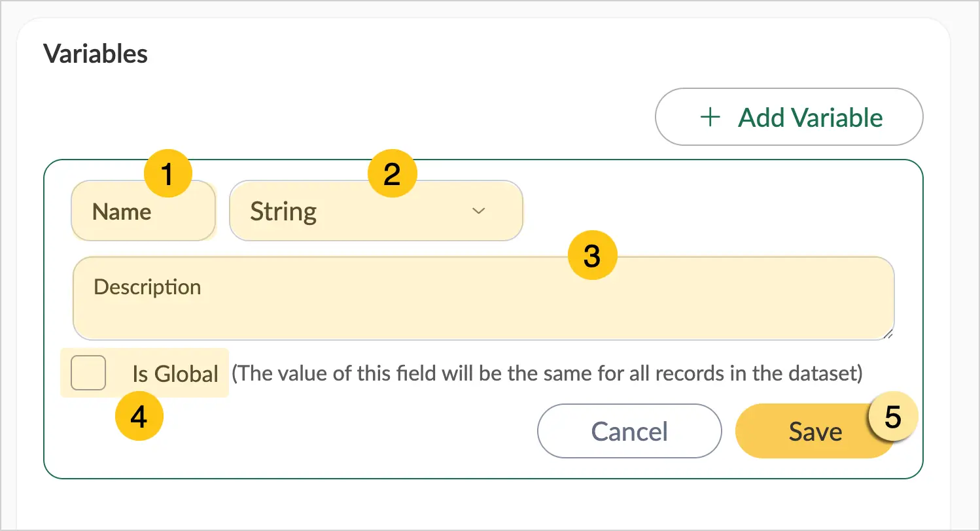Click the yellow marker numbered 3
This screenshot has height=531, width=980.
[x=592, y=257]
